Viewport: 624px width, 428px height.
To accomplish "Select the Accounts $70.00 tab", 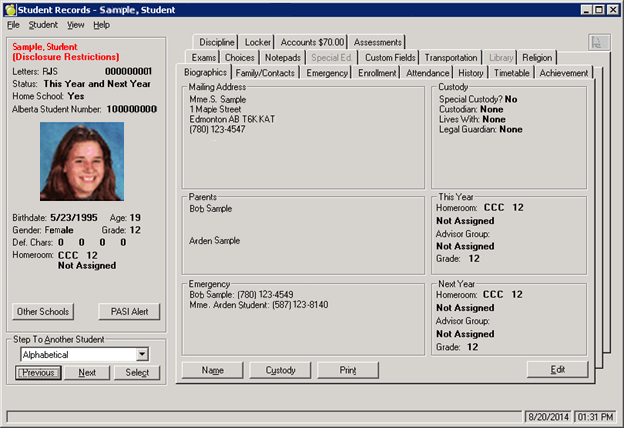I will point(312,43).
